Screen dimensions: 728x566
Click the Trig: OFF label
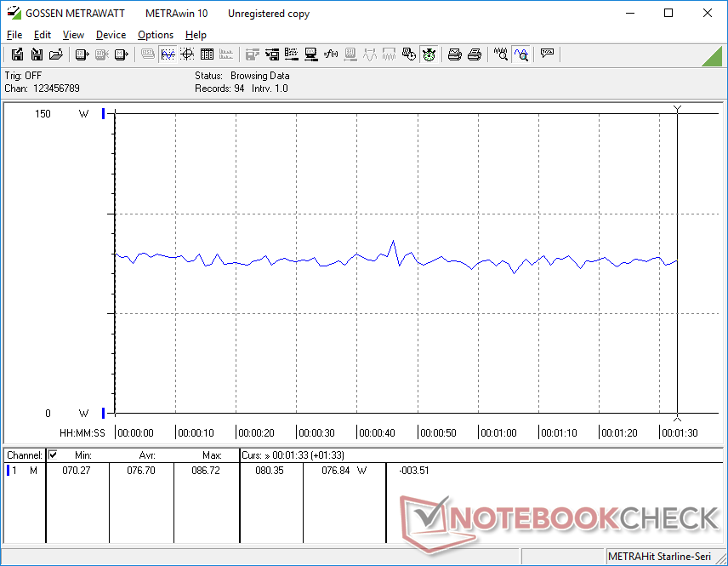(23, 76)
